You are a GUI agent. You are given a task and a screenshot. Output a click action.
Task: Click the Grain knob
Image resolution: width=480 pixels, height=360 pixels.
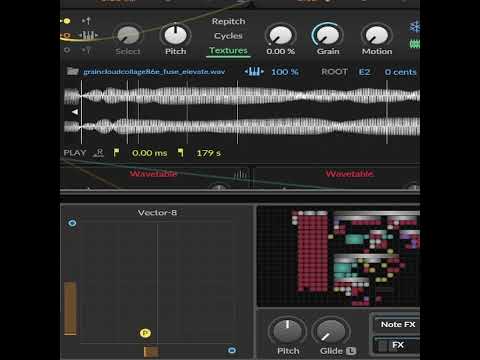[328, 35]
